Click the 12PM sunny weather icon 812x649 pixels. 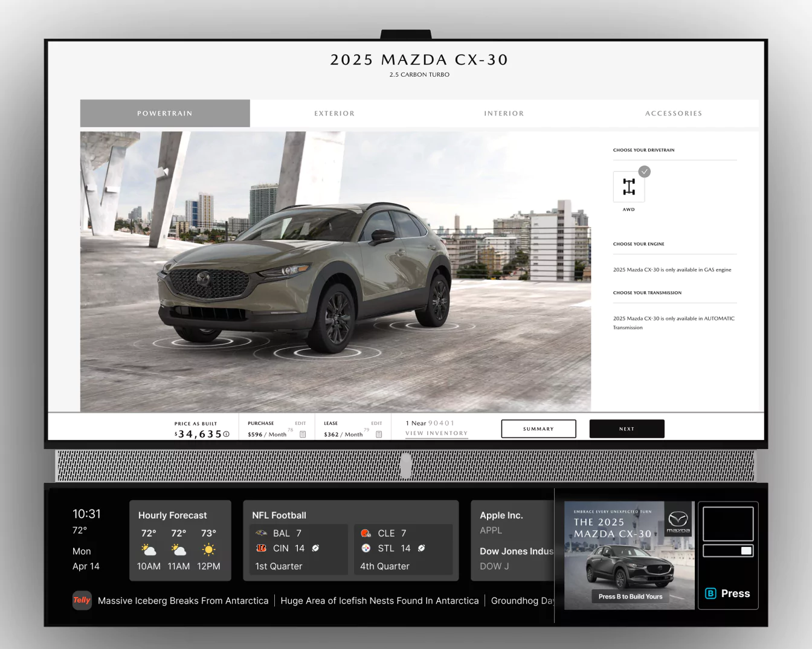[x=208, y=549]
